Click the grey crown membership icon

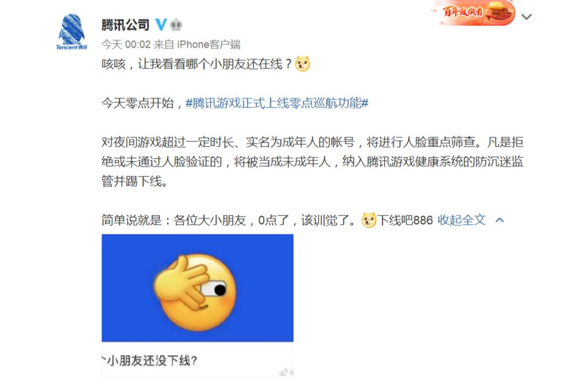(176, 25)
